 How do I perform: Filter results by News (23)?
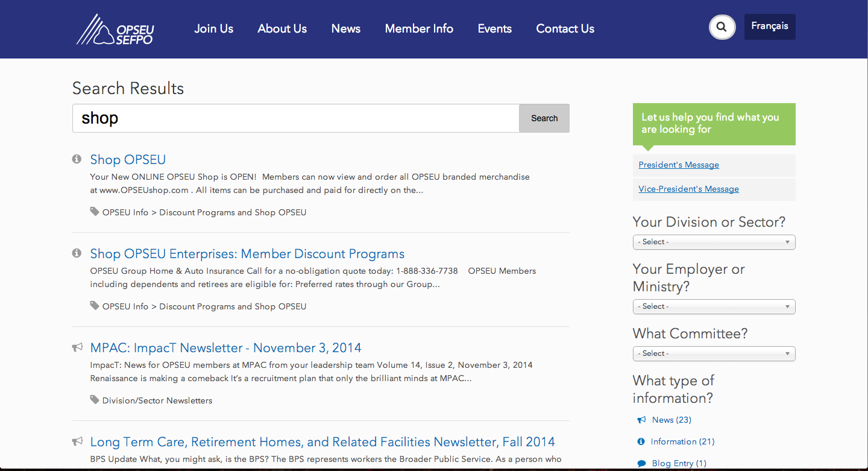[x=671, y=420]
